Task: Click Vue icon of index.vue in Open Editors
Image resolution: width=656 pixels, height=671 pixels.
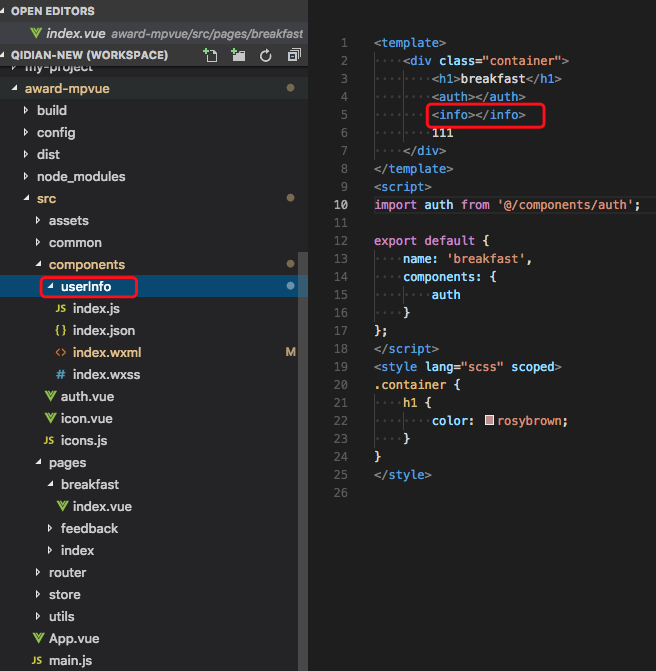Action: tap(36, 33)
